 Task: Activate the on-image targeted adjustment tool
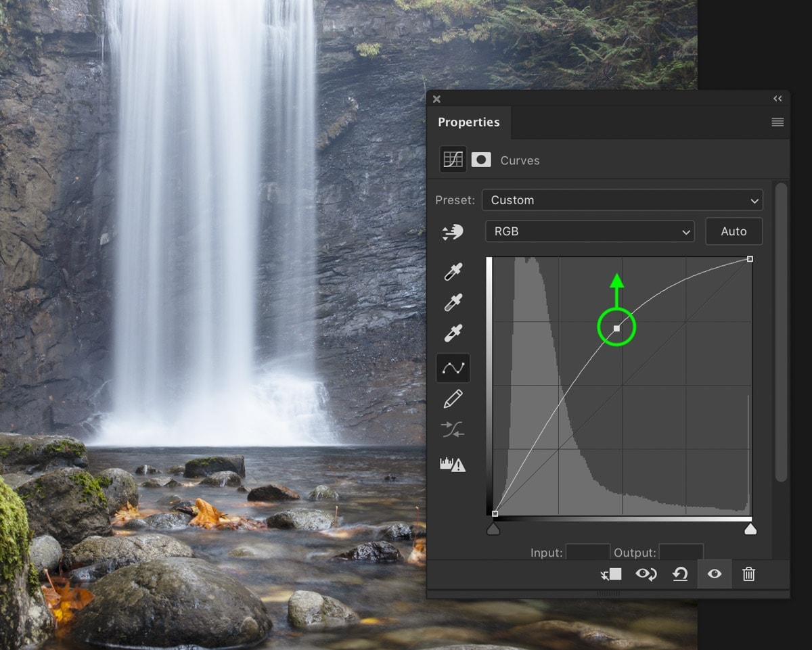pos(452,232)
